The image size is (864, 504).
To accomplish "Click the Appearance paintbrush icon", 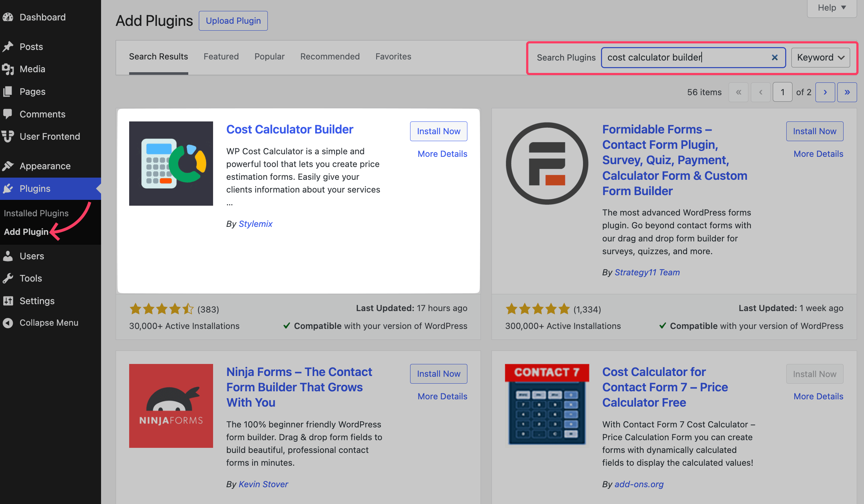I will (x=8, y=166).
